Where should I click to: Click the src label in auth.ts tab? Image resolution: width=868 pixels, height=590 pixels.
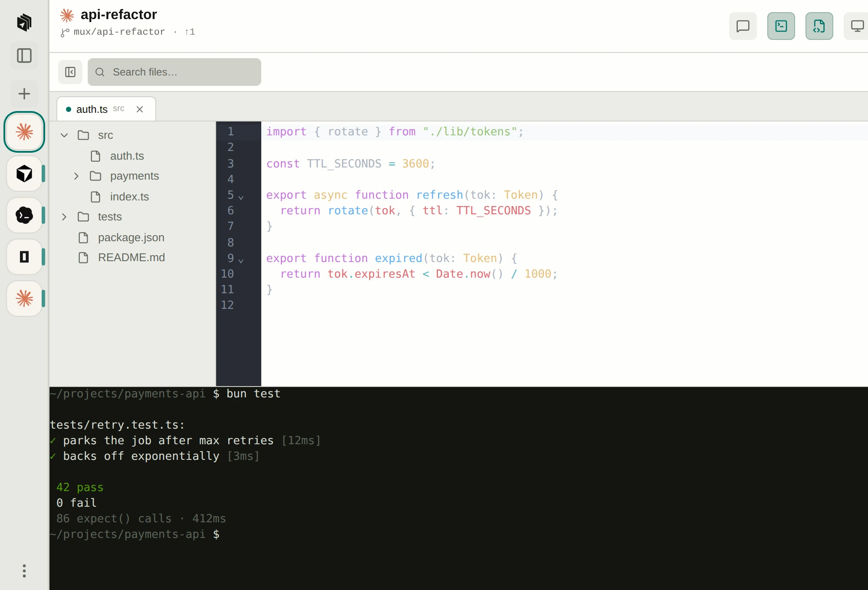118,109
